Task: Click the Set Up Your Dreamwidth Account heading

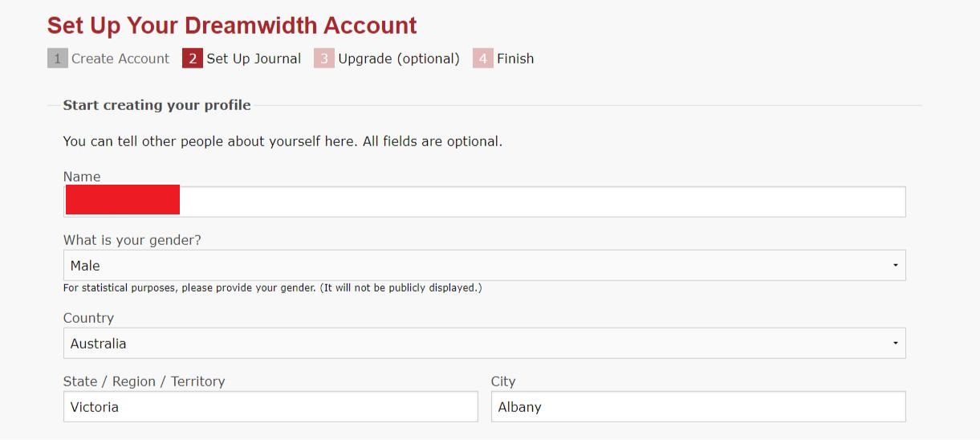Action: tap(232, 26)
